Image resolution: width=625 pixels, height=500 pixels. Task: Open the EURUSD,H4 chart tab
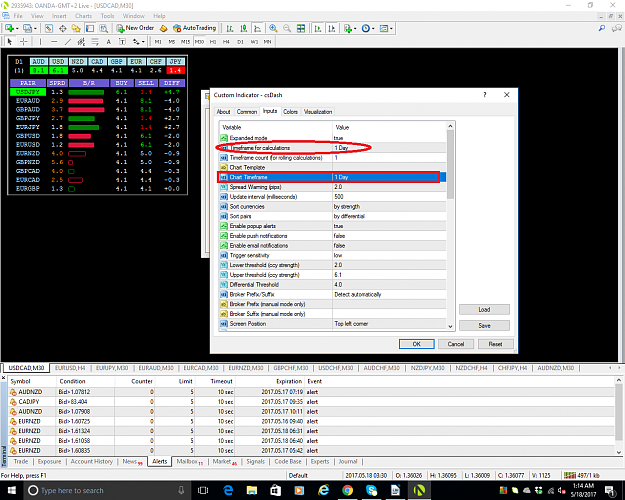[x=70, y=368]
